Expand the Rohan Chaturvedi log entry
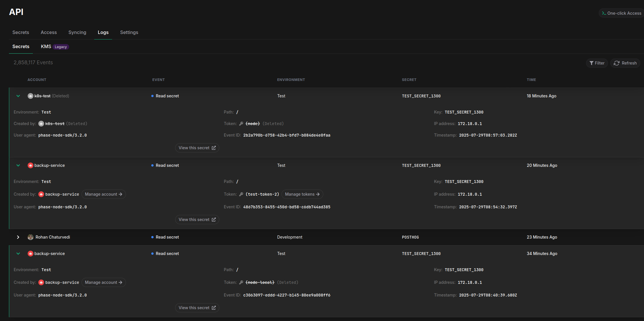 [x=18, y=237]
